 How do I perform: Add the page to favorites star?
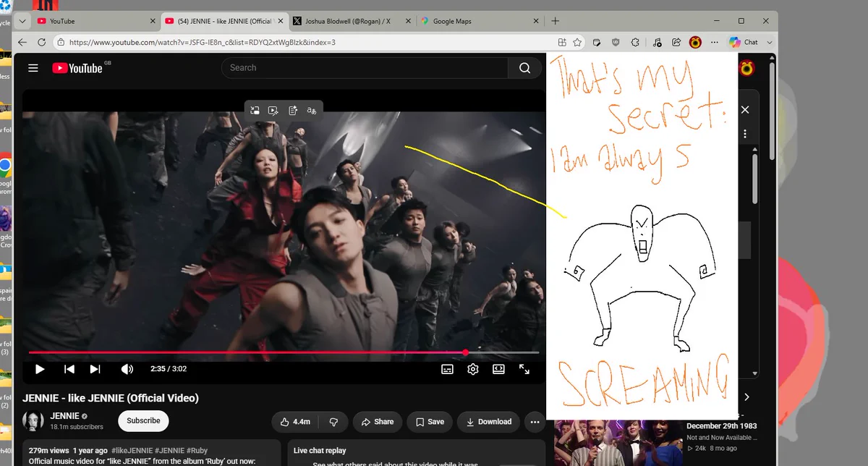pyautogui.click(x=577, y=42)
